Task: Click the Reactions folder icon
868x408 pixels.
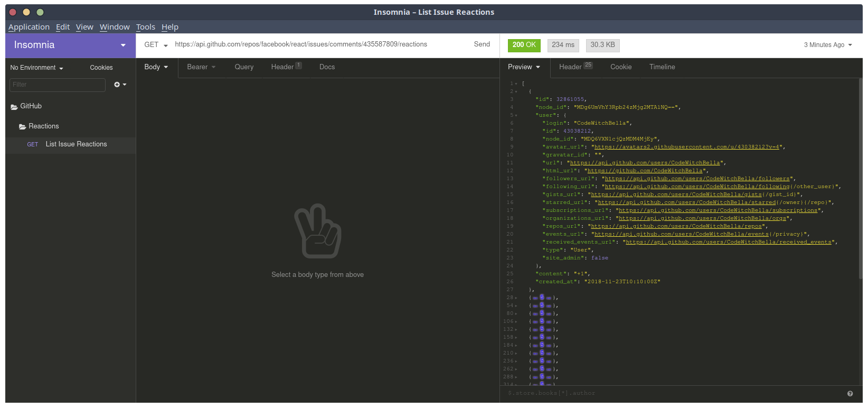Action: (x=23, y=127)
